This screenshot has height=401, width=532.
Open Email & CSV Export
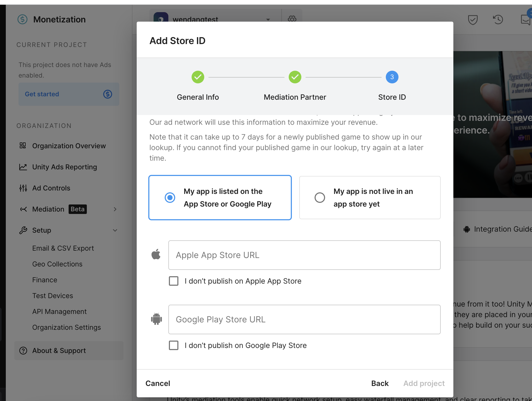click(x=63, y=248)
